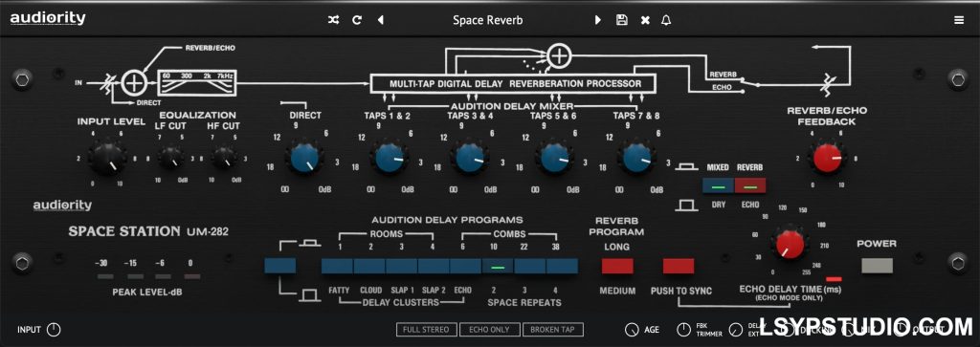Select Combs 22 / Space Repeats 3 button

coord(530,266)
